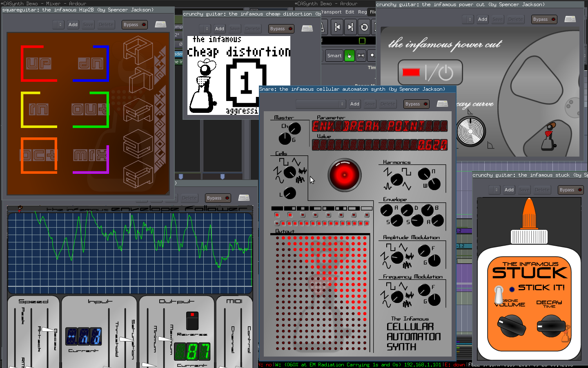This screenshot has height=368, width=588.
Task: Open the preset dropdown in the cellular automaton synth
Action: click(321, 104)
